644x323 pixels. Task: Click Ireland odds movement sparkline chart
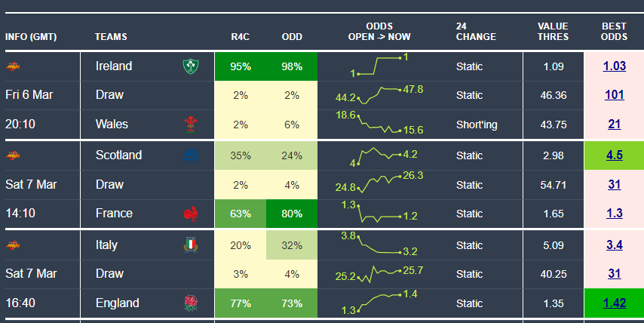pos(381,66)
